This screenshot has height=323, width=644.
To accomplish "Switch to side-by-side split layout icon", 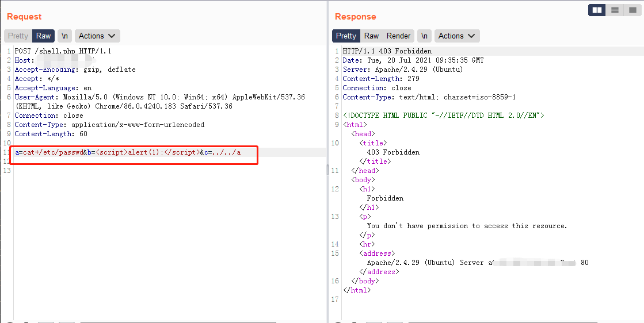I will [x=597, y=10].
